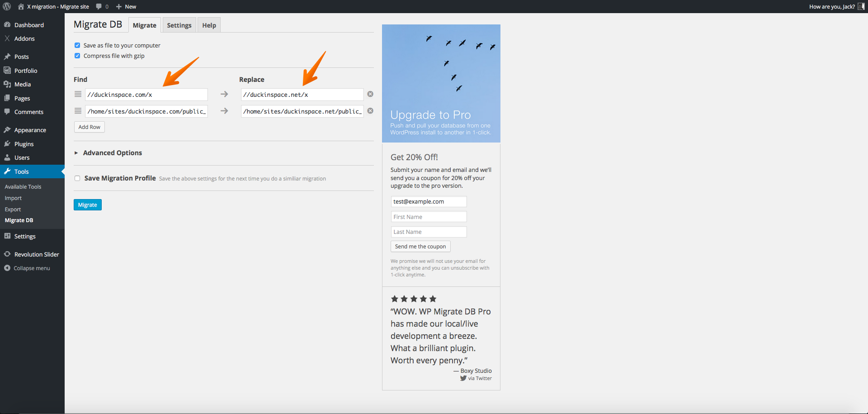Click the First Name field

pyautogui.click(x=429, y=217)
